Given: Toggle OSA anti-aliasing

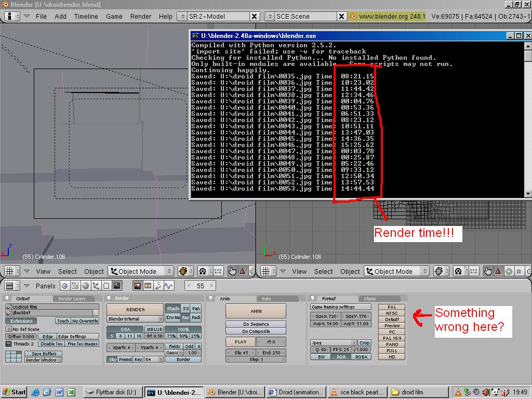Looking at the screenshot, I should click(x=125, y=329).
